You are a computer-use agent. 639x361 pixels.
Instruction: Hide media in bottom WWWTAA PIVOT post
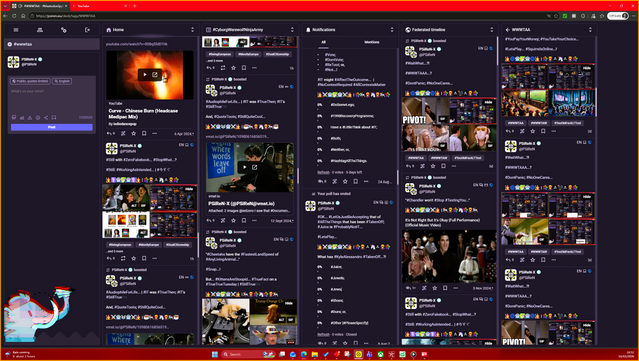[x=587, y=325]
